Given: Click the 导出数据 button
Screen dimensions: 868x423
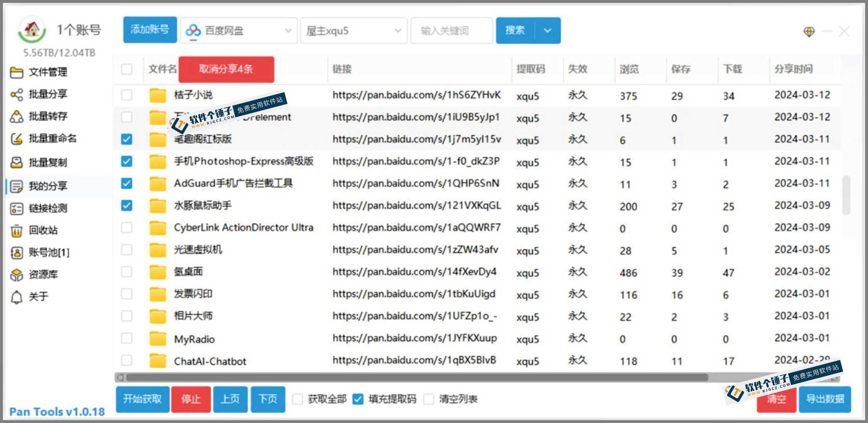Looking at the screenshot, I should [x=825, y=399].
